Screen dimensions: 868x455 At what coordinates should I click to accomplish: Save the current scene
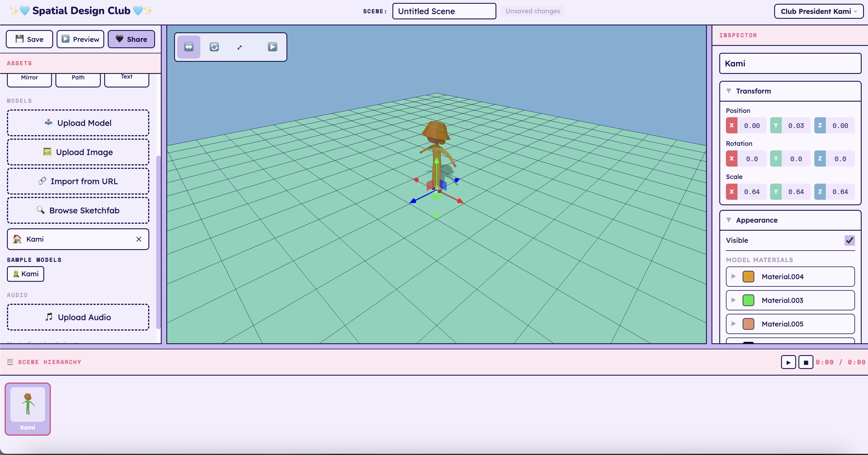[x=29, y=39]
